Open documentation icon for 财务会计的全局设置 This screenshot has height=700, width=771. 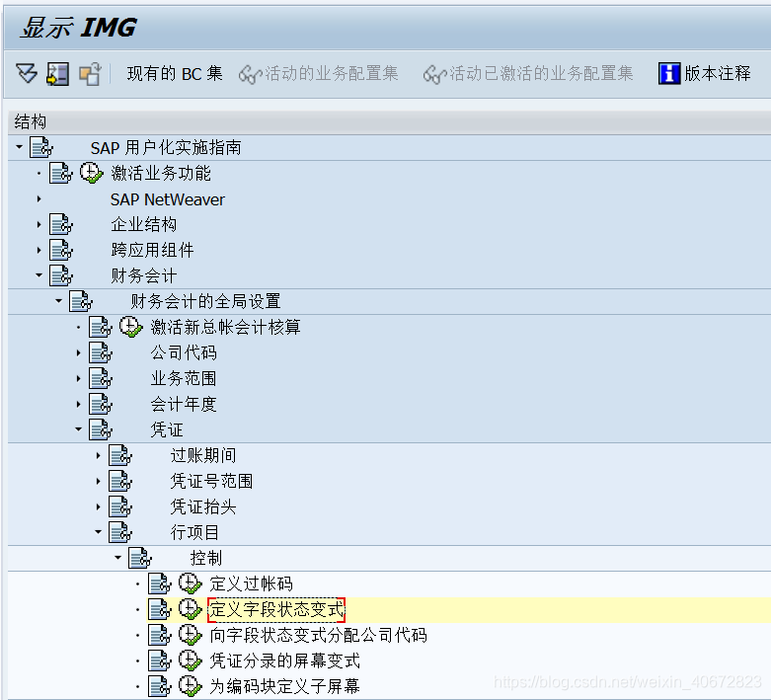pyautogui.click(x=81, y=301)
